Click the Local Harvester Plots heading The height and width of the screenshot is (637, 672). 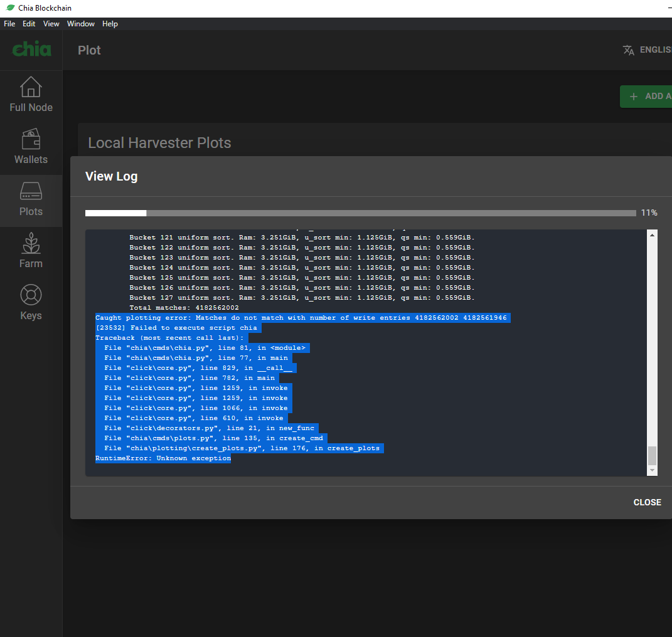tap(159, 143)
